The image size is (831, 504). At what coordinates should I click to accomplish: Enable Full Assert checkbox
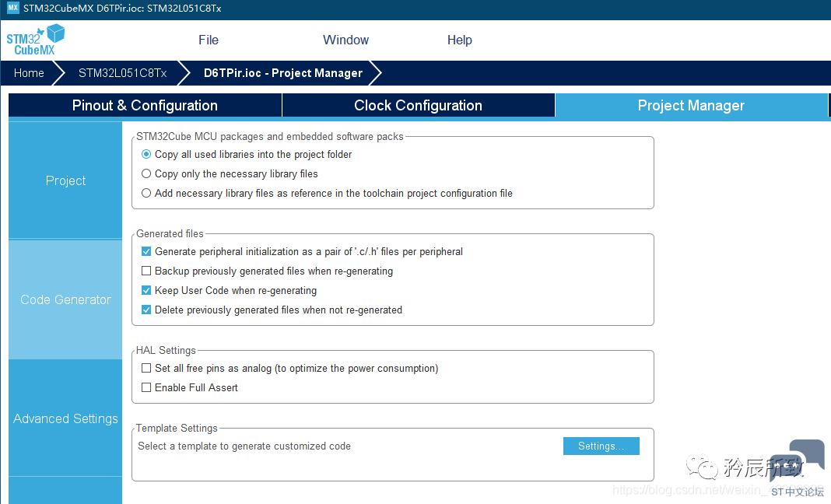pos(146,387)
